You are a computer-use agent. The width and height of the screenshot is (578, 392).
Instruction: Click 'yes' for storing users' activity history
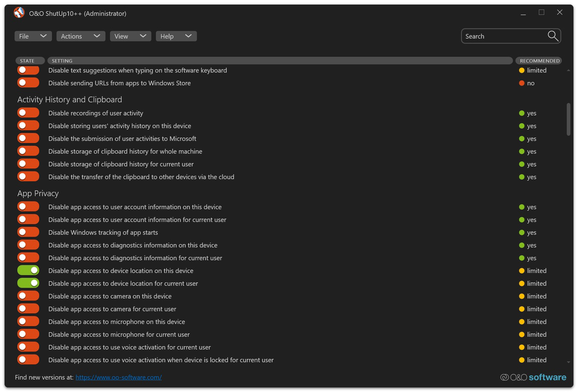[x=531, y=126]
